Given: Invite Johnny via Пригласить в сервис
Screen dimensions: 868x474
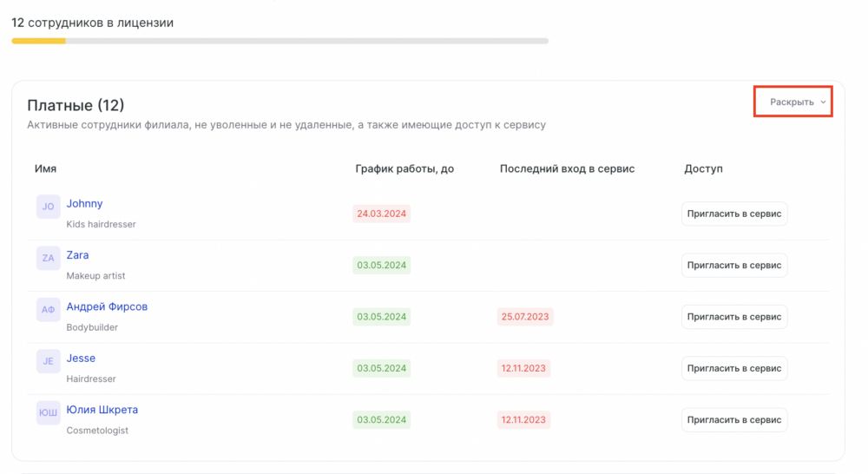Looking at the screenshot, I should pos(734,214).
